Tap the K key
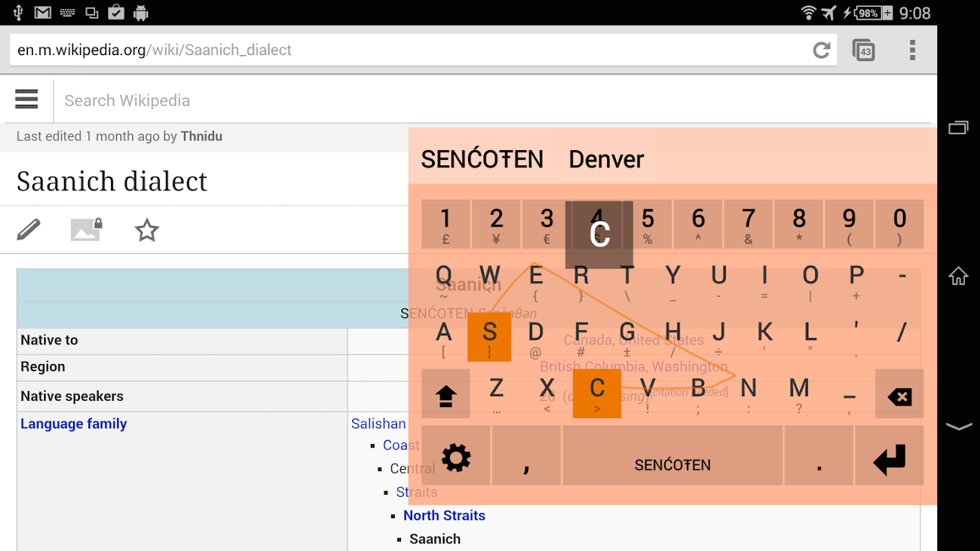Viewport: 980px width, 551px height. pos(764,337)
